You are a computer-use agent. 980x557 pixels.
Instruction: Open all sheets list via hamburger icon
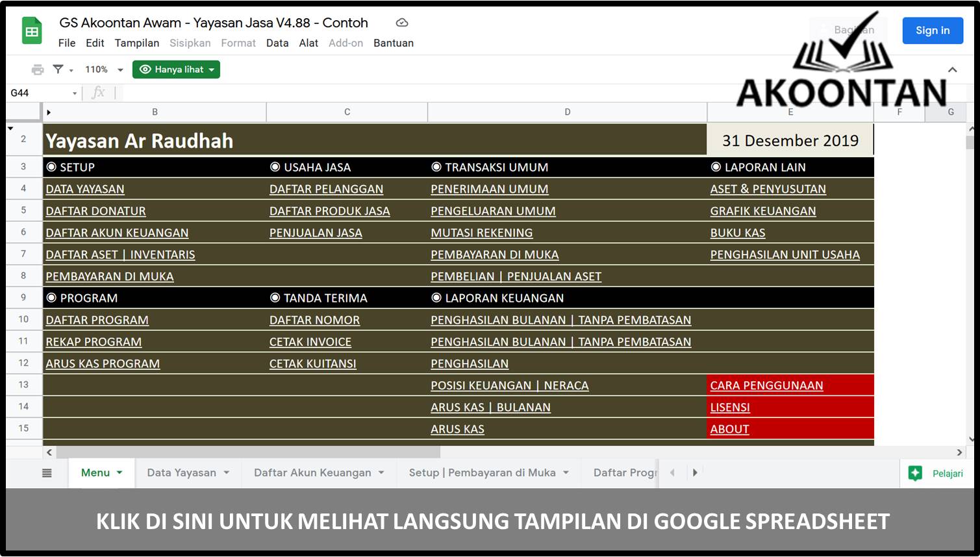(x=47, y=473)
